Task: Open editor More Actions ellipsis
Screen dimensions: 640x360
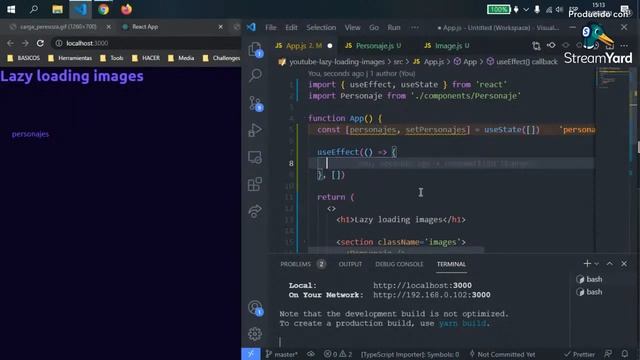Action: coord(624,45)
